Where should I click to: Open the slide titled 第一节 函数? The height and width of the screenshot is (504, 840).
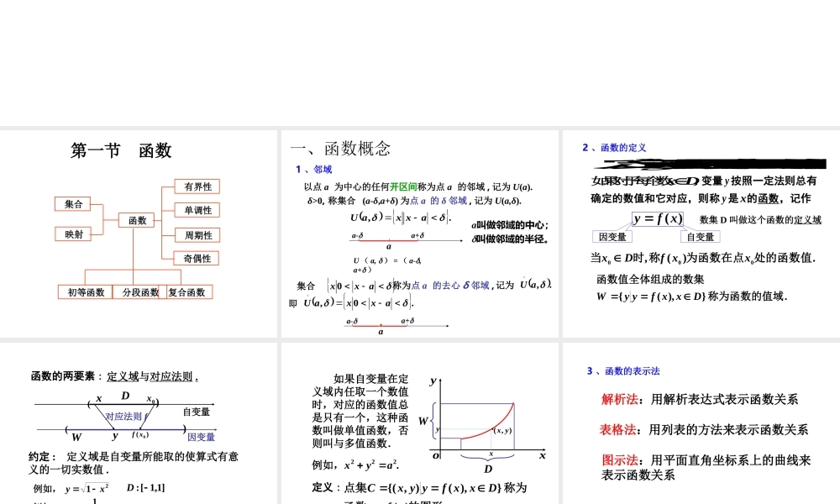pos(139,234)
